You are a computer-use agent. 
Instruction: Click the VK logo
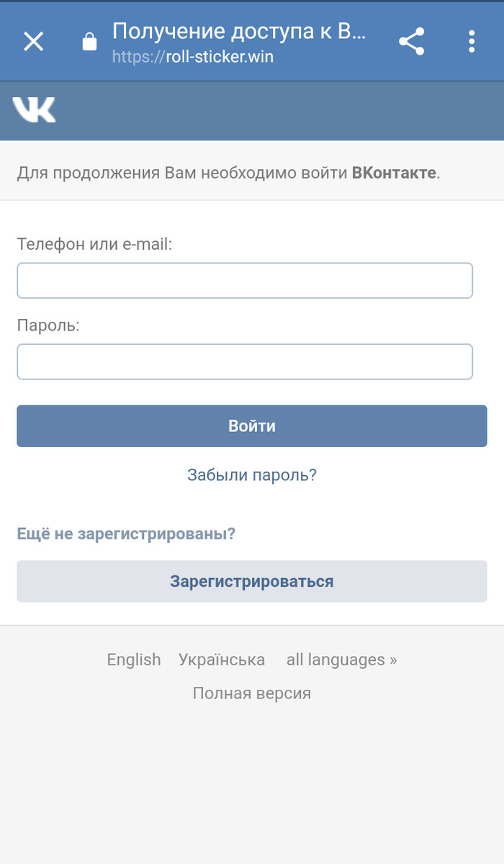pos(34,109)
